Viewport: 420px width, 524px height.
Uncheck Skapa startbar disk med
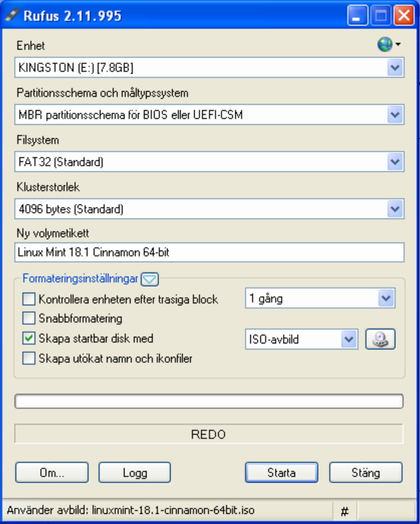click(29, 338)
